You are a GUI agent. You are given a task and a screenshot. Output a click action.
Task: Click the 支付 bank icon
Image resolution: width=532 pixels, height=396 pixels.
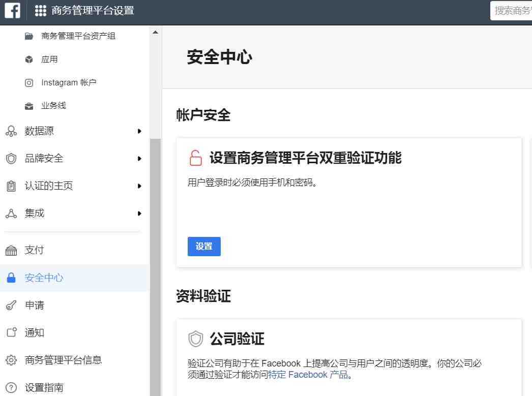click(11, 251)
